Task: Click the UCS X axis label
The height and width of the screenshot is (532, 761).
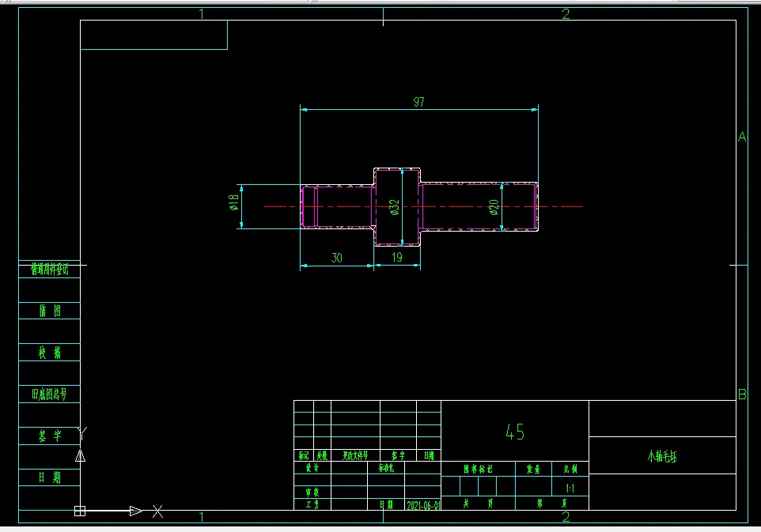Action: tap(157, 511)
